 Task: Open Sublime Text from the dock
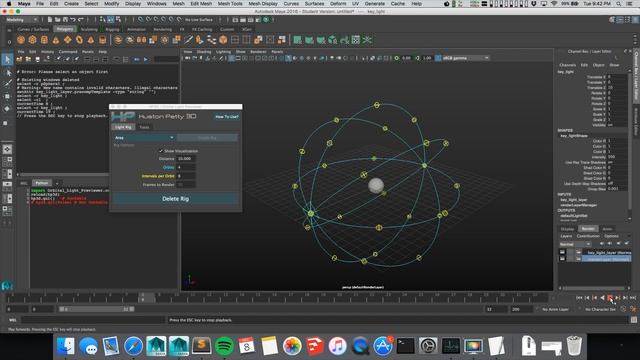[201, 346]
